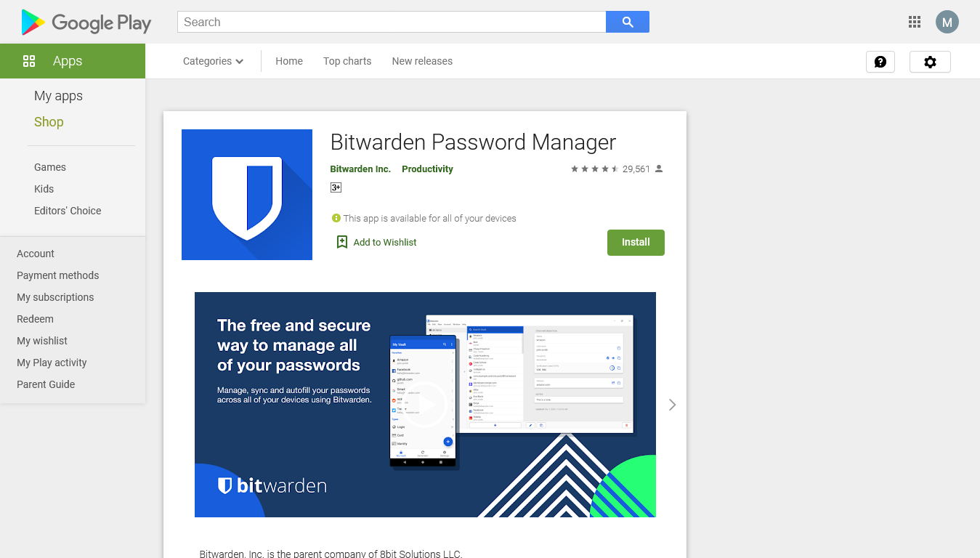Open the settings gear icon
Screen dimensions: 980x558
(930, 62)
